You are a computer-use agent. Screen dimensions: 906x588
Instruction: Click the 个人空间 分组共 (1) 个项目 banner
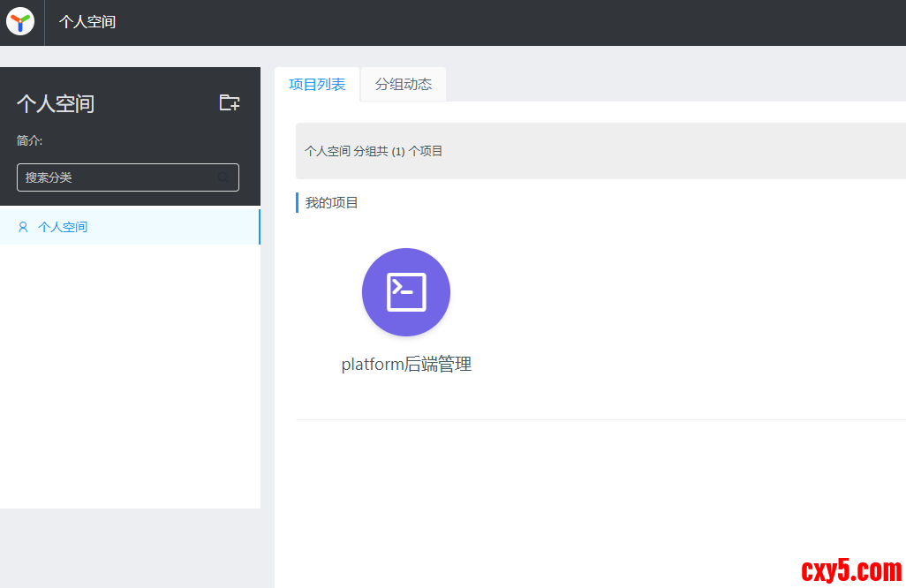pos(374,151)
